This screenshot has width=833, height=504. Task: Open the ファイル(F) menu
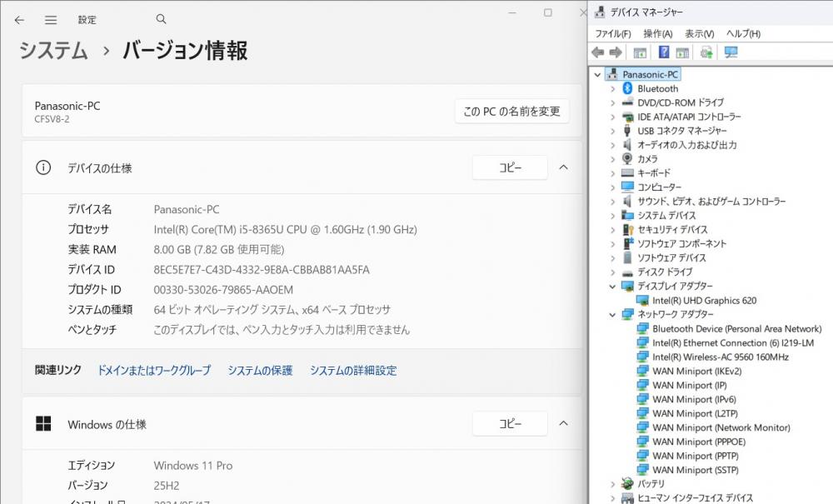coord(612,33)
